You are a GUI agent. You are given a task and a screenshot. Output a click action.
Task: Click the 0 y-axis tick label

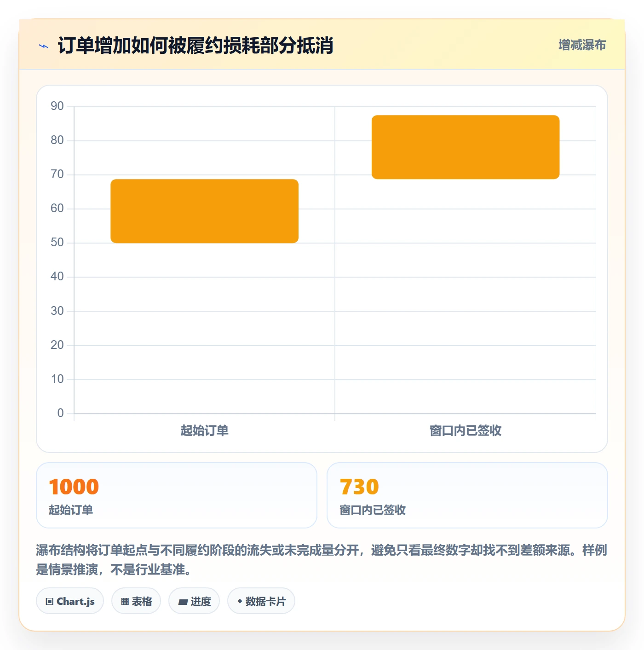[60, 413]
